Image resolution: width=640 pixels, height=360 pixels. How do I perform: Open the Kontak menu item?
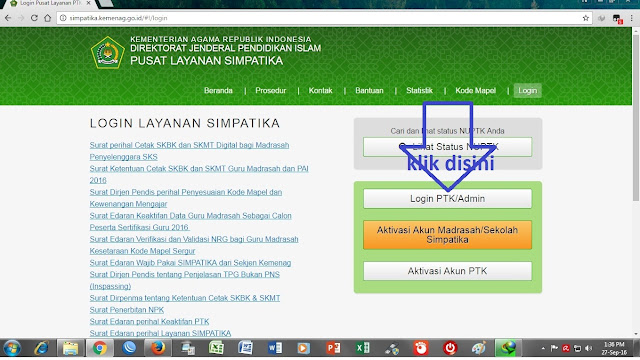(320, 91)
